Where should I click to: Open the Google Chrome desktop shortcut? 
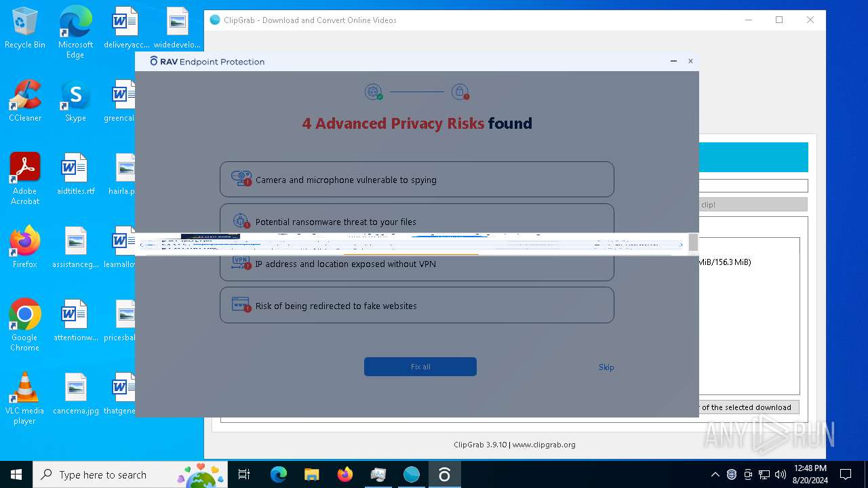[x=25, y=325]
